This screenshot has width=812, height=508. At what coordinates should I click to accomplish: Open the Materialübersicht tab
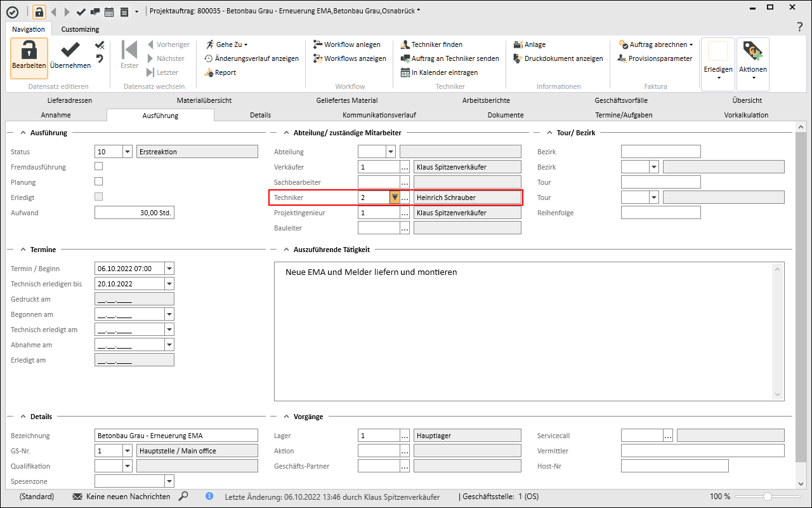tap(204, 100)
